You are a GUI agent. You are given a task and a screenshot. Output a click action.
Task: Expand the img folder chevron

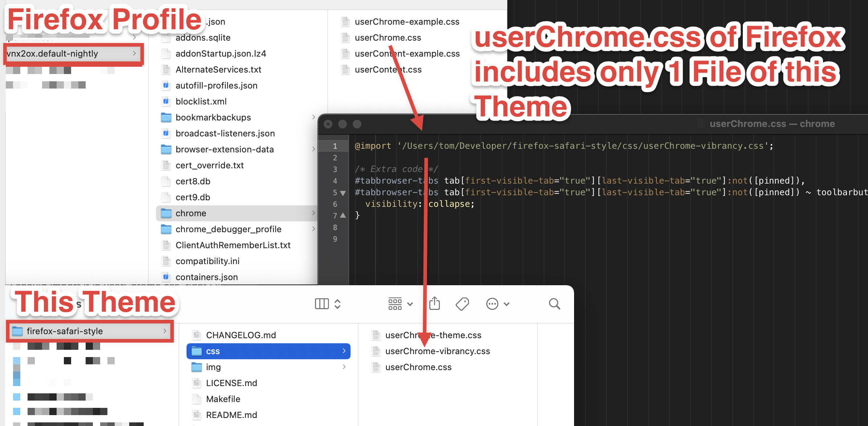click(x=344, y=367)
